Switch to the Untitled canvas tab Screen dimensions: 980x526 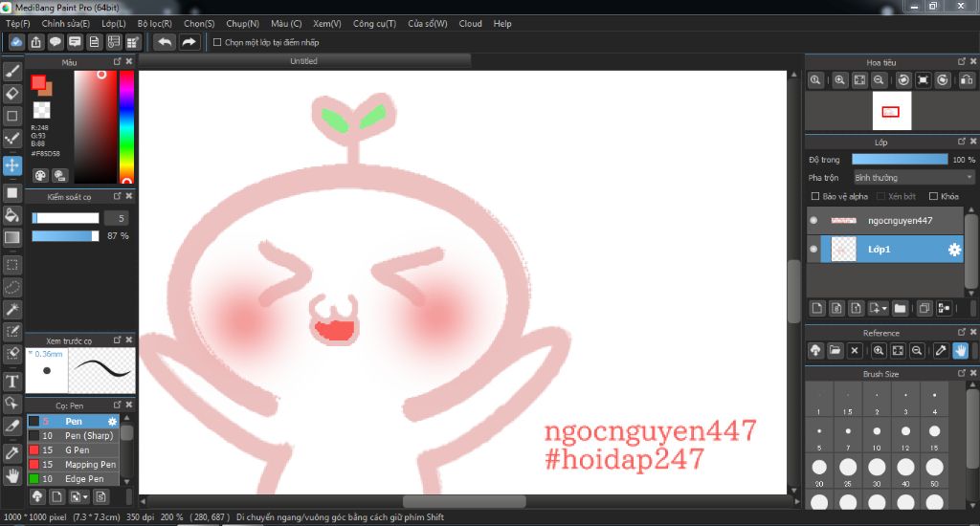303,60
